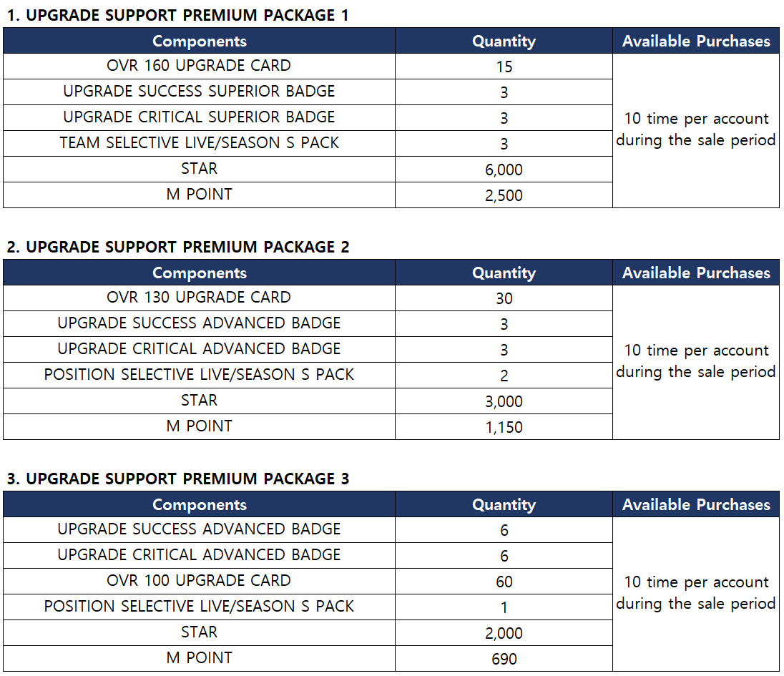784x676 pixels.
Task: Click the M POINT quantity 2,500
Action: [504, 195]
